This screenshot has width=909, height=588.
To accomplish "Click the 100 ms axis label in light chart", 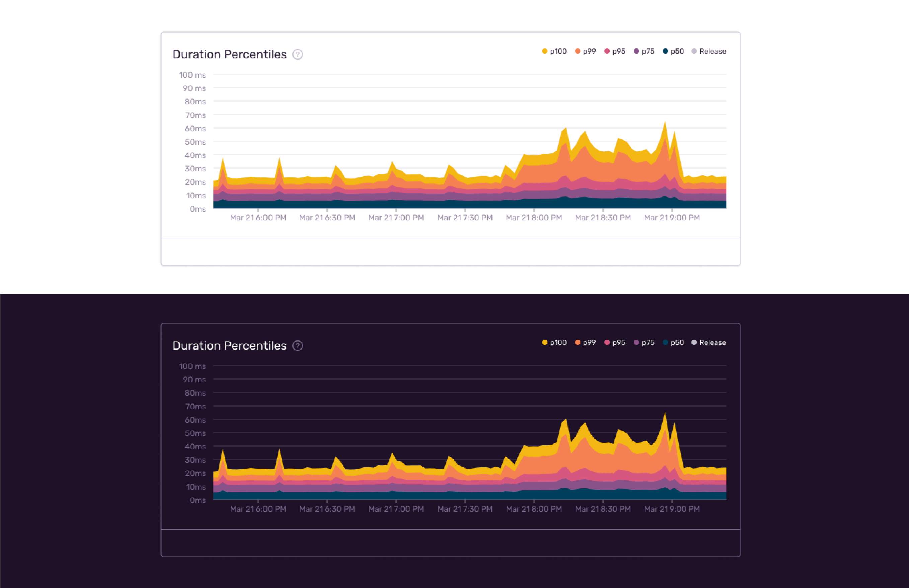I will point(193,75).
